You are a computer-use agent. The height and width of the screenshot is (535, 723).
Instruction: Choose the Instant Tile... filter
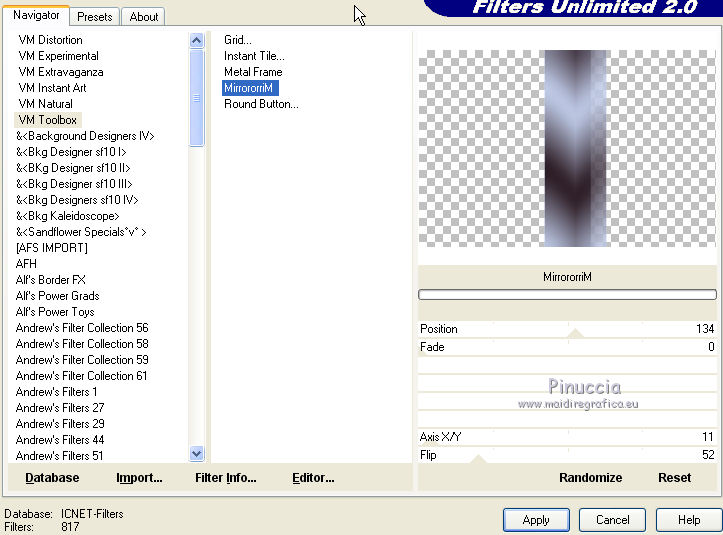[x=254, y=56]
